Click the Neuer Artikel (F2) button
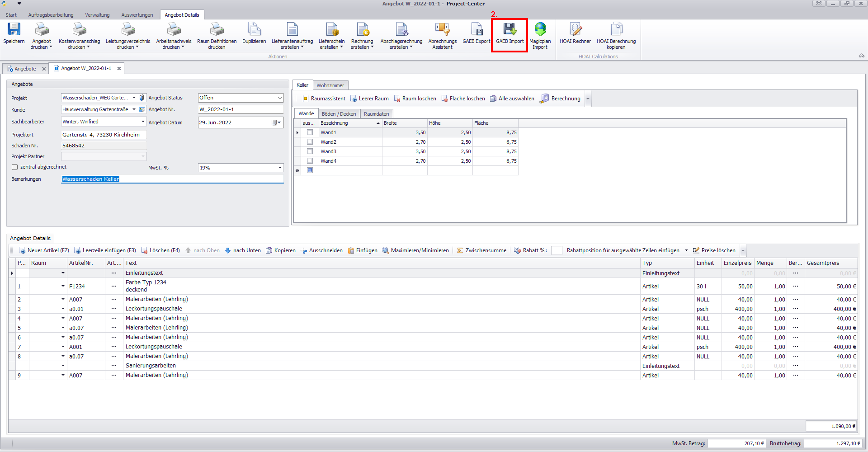Viewport: 868px width, 452px height. (x=44, y=250)
